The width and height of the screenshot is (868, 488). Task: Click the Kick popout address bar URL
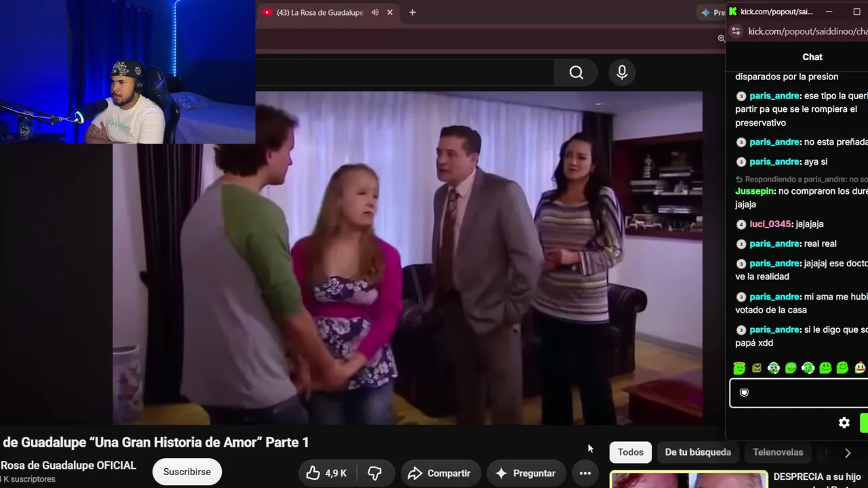click(807, 31)
